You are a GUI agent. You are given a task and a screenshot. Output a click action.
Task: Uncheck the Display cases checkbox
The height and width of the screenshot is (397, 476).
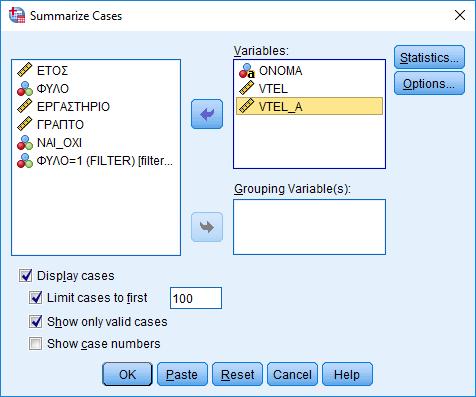[x=26, y=276]
